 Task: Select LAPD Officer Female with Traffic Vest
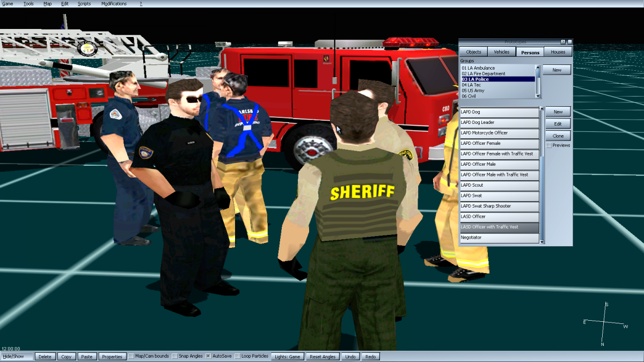(x=500, y=154)
